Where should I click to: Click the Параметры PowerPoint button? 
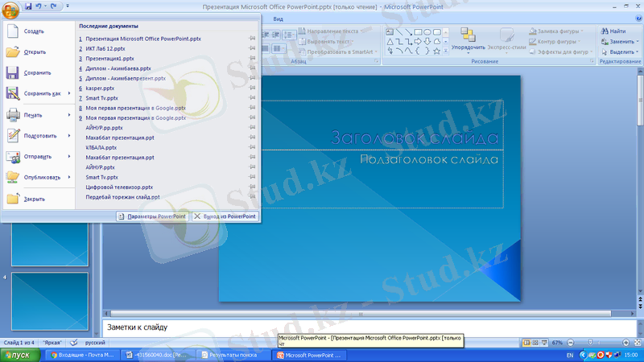[152, 216]
